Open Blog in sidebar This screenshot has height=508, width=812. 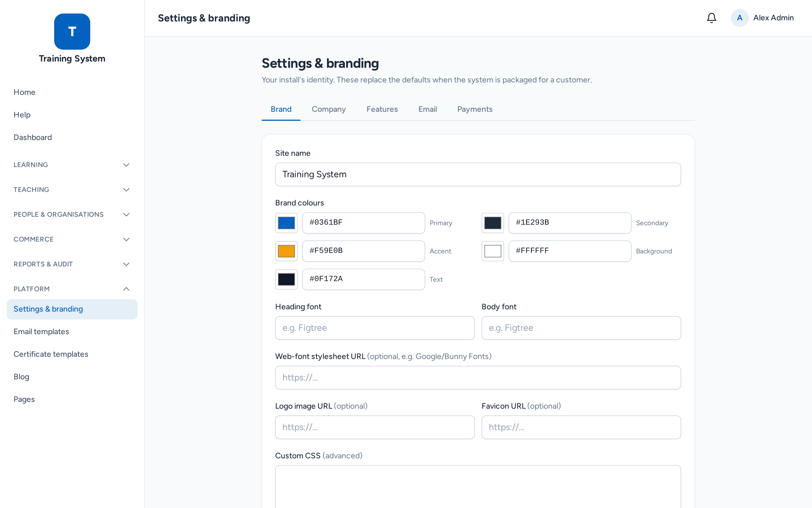72,377
